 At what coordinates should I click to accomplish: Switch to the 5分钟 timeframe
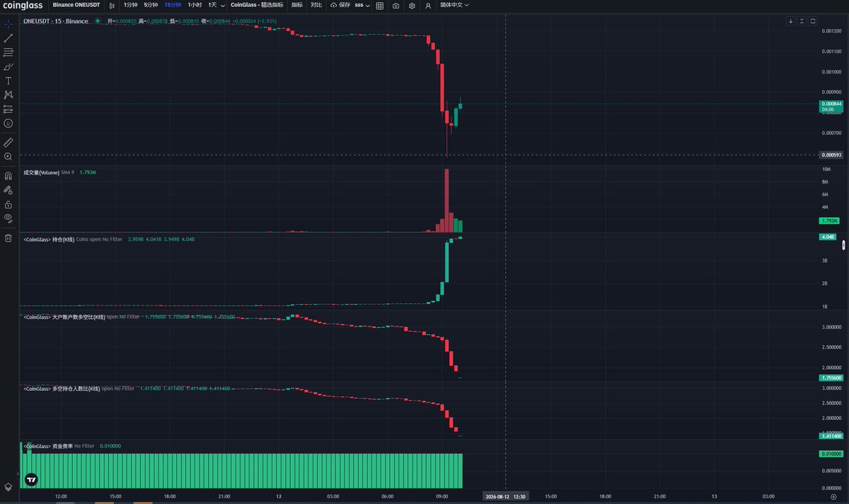152,5
